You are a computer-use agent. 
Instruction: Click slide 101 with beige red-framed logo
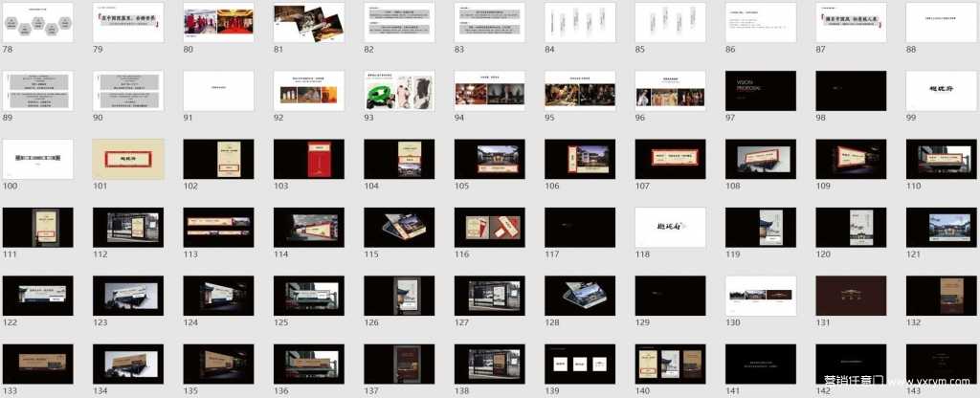(x=128, y=159)
